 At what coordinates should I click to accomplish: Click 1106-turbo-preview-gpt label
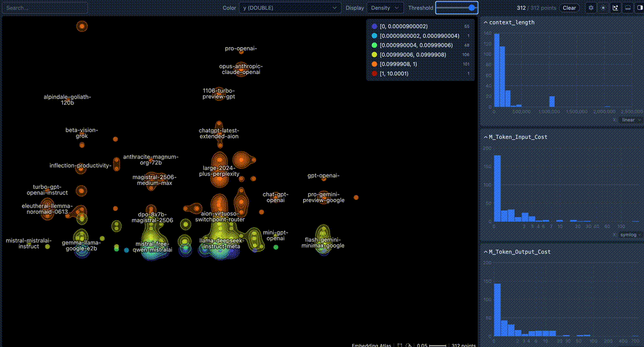(218, 93)
